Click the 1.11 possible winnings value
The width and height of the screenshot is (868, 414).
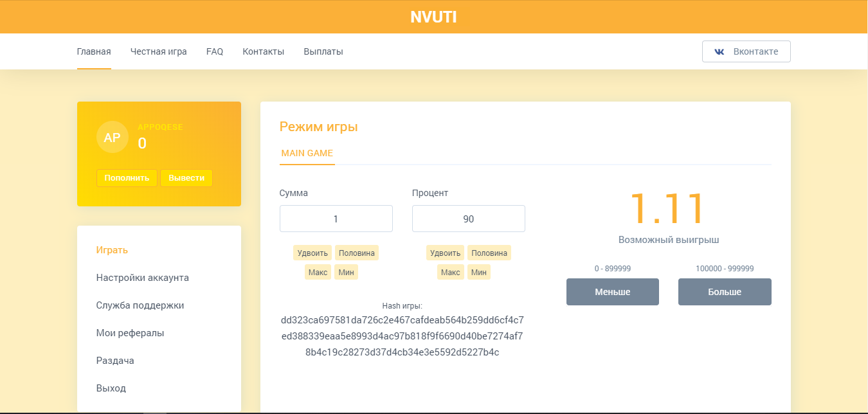pyautogui.click(x=669, y=209)
